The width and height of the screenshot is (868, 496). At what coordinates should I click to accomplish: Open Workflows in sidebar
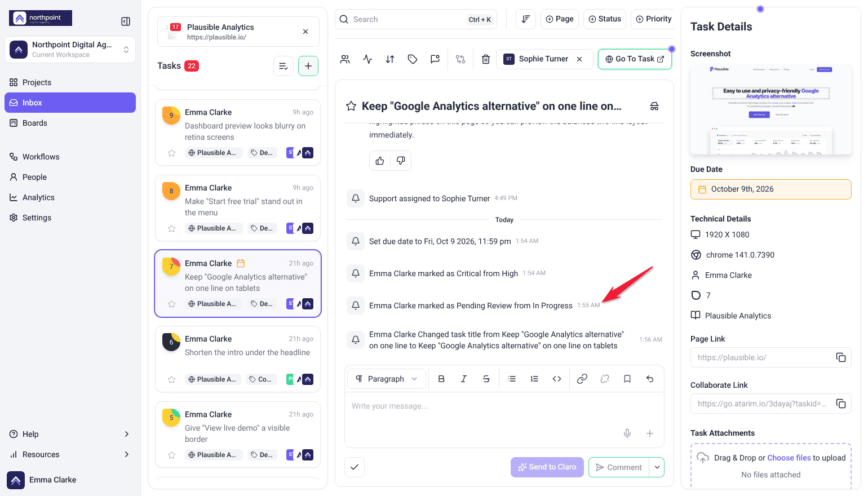(70, 157)
